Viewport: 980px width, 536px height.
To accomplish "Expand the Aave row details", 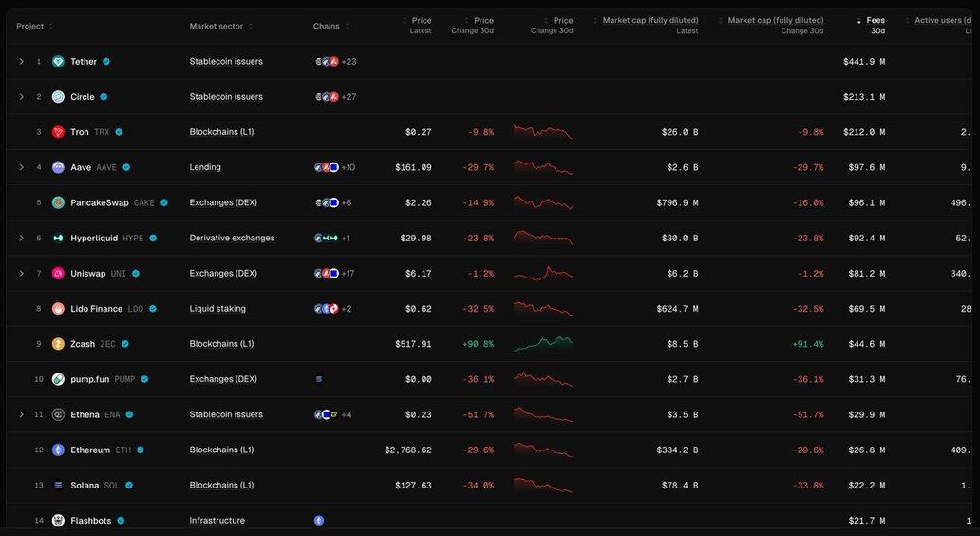I will coord(21,167).
